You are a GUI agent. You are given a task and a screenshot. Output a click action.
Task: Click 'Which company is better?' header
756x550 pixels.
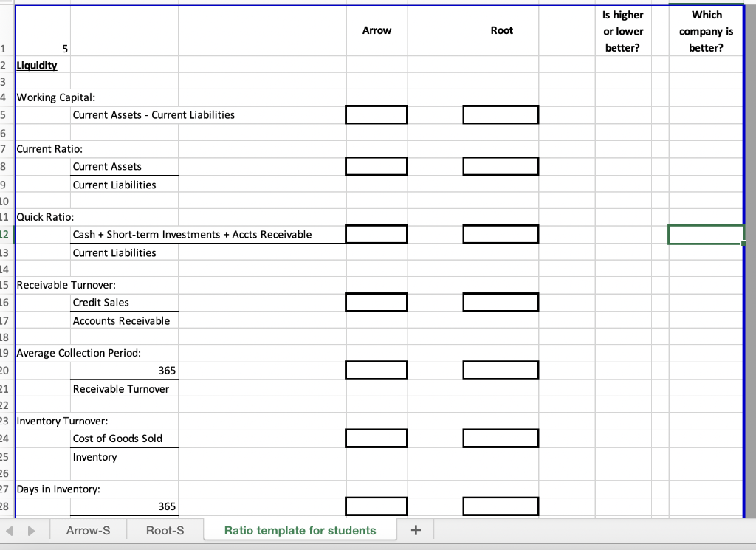click(706, 31)
